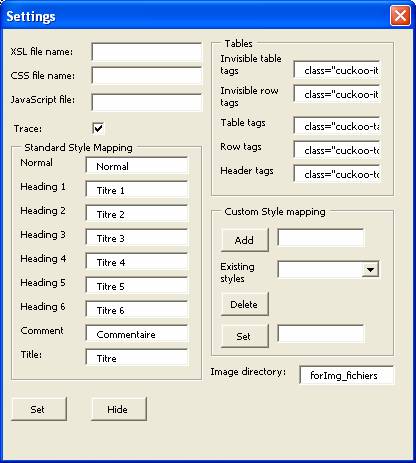Click the Comment mapping field containing Commentaire
The image size is (416, 463).
pos(137,334)
